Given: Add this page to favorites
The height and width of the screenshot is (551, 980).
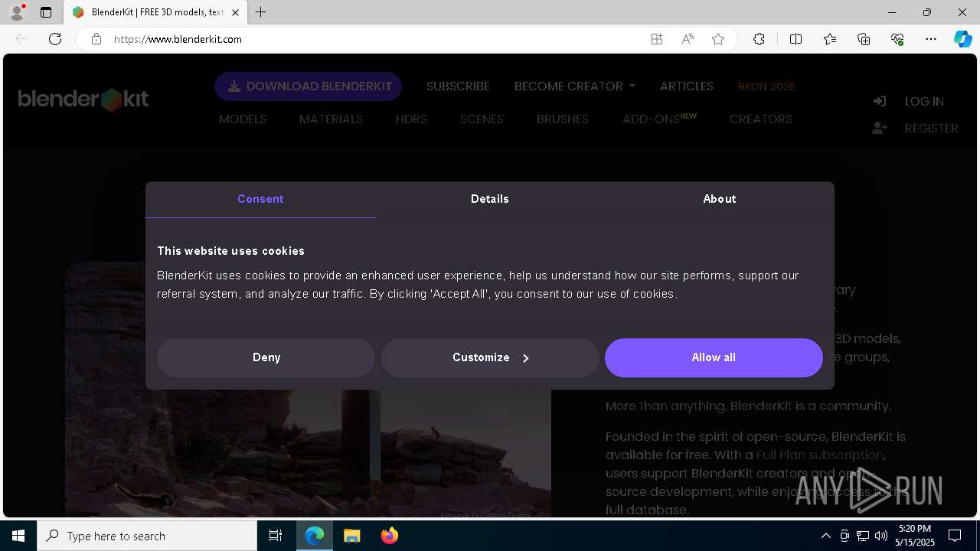Looking at the screenshot, I should 718,39.
